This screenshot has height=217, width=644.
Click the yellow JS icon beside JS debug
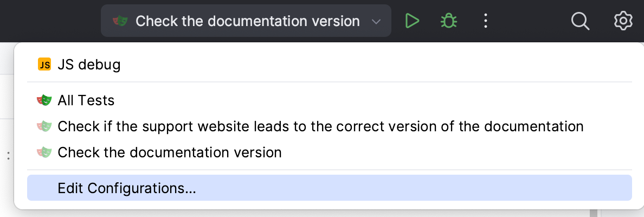44,65
